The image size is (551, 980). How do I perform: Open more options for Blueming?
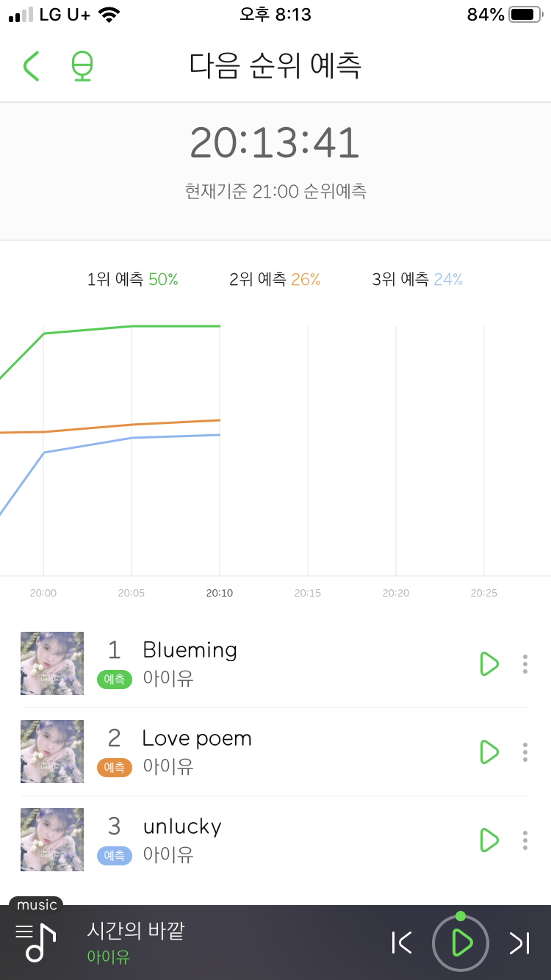[525, 663]
